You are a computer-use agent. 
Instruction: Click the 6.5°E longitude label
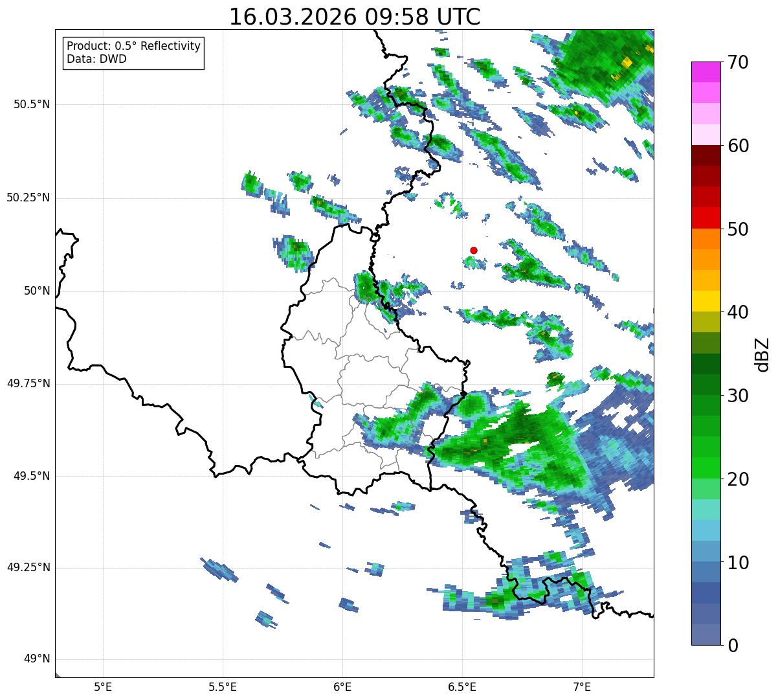(x=462, y=686)
